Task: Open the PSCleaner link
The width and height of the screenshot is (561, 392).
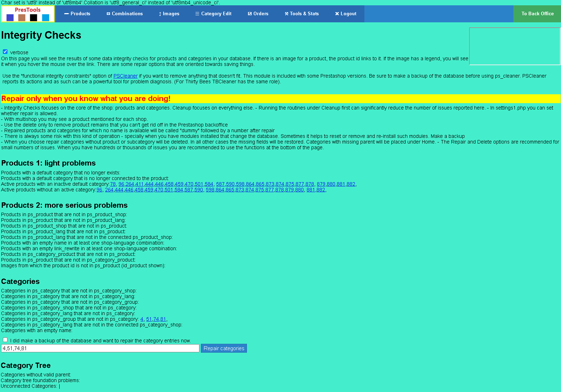Action: pyautogui.click(x=126, y=76)
